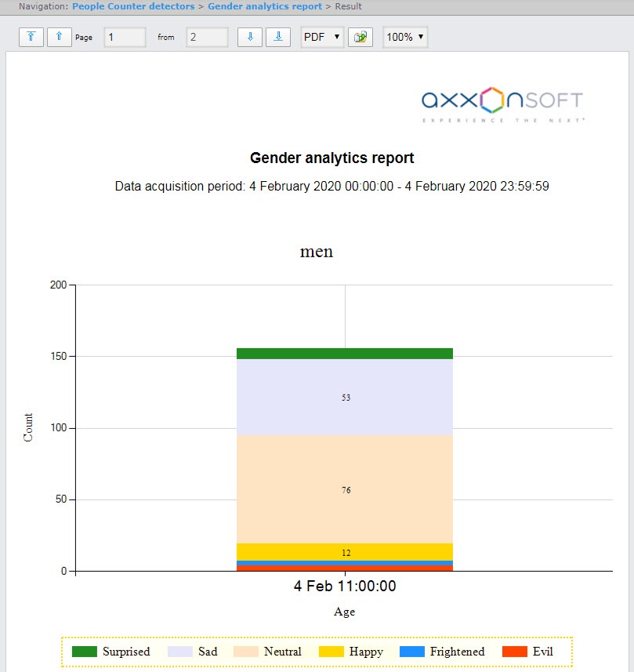Open Gender analytics report breadcrumb link
The image size is (634, 672).
[265, 6]
